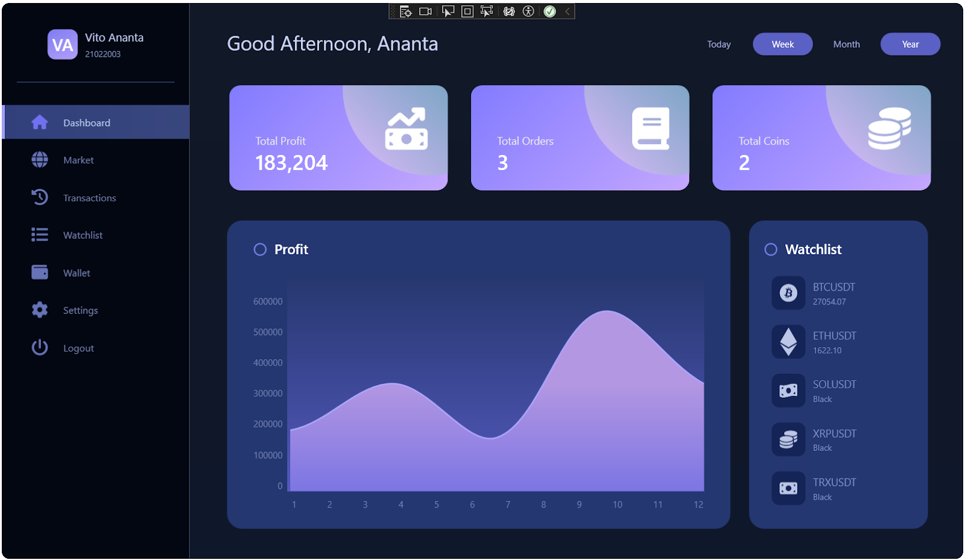Click the debug toolbar drag grip handle
Image resolution: width=965 pixels, height=560 pixels.
pos(393,11)
